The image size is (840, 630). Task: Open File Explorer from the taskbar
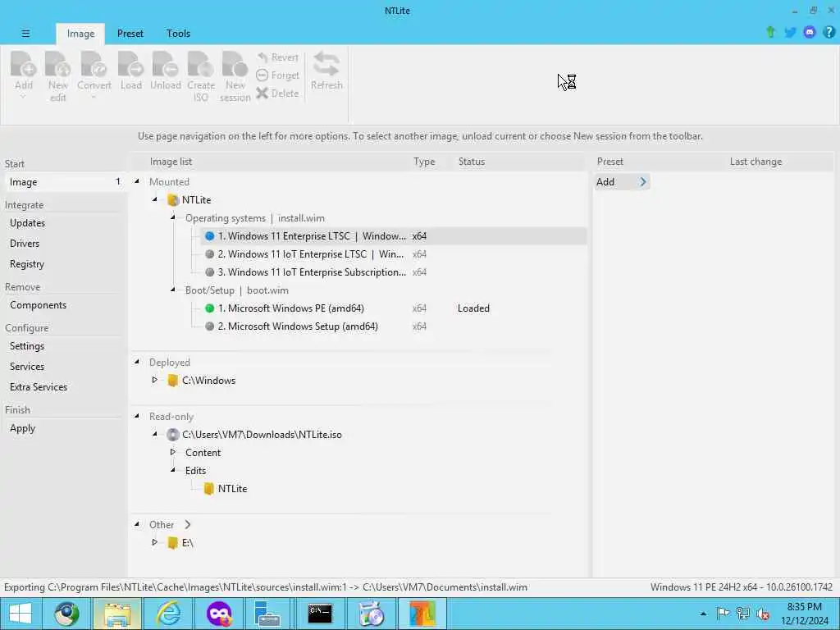tap(117, 614)
